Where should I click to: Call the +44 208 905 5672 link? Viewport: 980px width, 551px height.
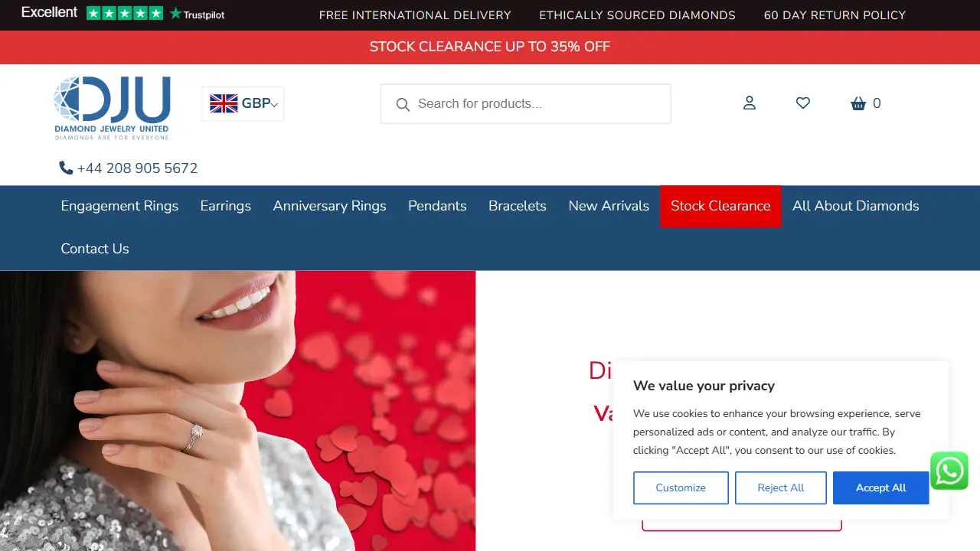point(137,168)
